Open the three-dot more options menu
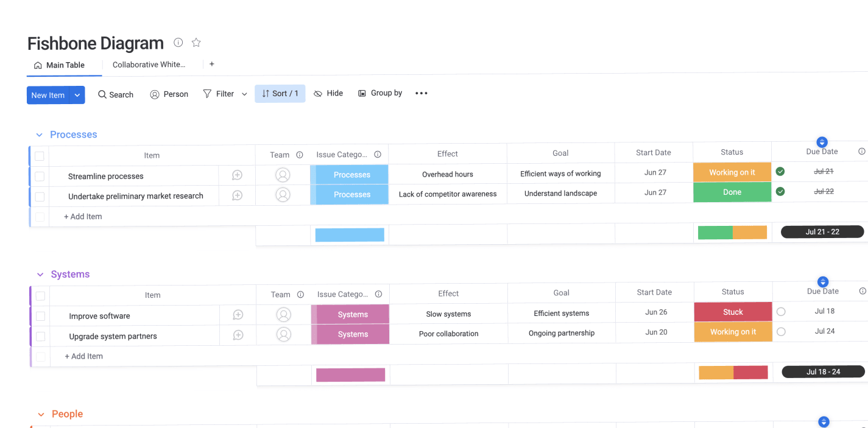This screenshot has width=868, height=428. [x=422, y=93]
